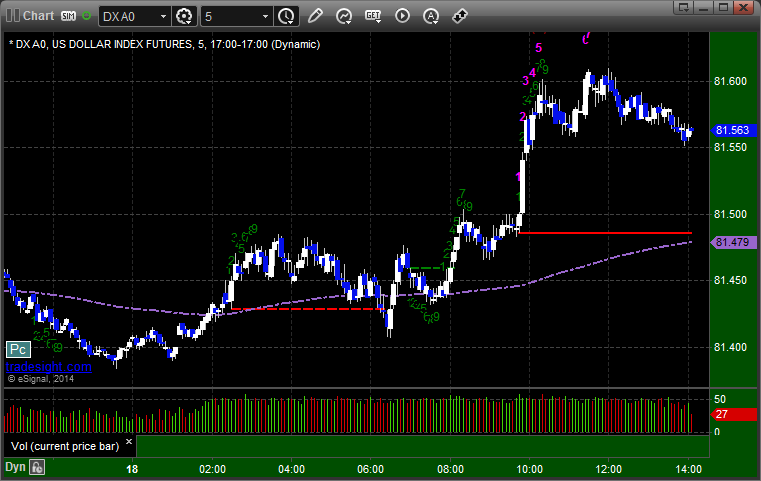Image resolution: width=761 pixels, height=481 pixels.
Task: Open the chart settings gear menu
Action: [184, 17]
